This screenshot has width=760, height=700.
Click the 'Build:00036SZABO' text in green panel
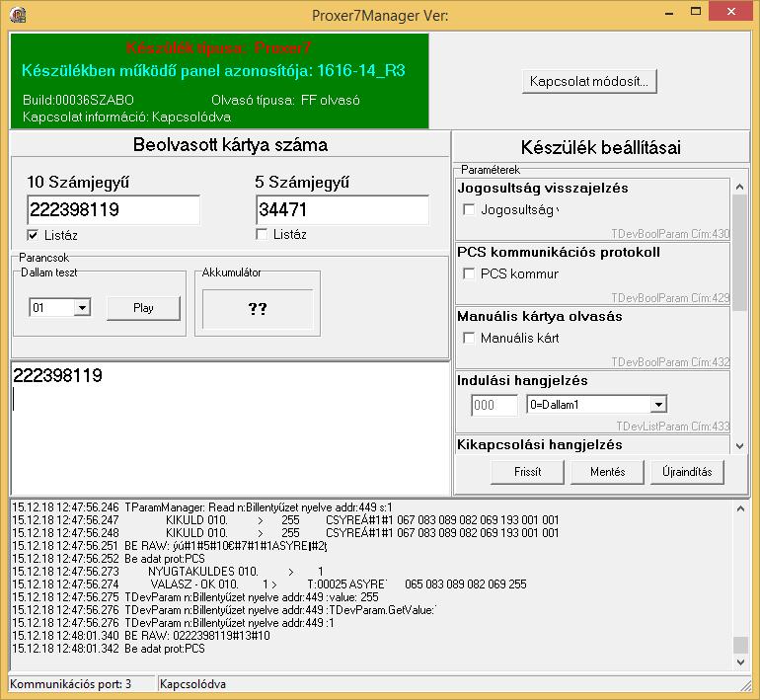click(78, 101)
